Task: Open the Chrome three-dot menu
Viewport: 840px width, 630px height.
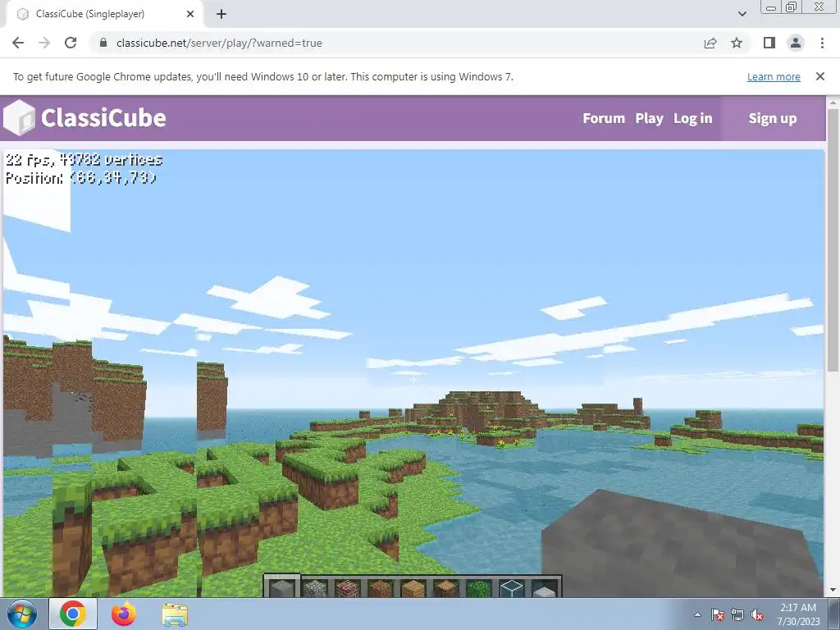Action: tap(822, 43)
